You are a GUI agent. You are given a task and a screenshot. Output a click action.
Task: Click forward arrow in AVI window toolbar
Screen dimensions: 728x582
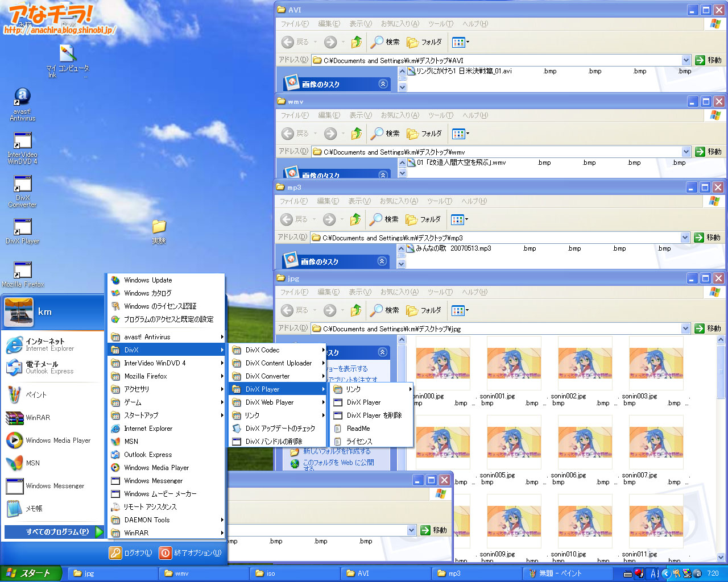pos(330,42)
